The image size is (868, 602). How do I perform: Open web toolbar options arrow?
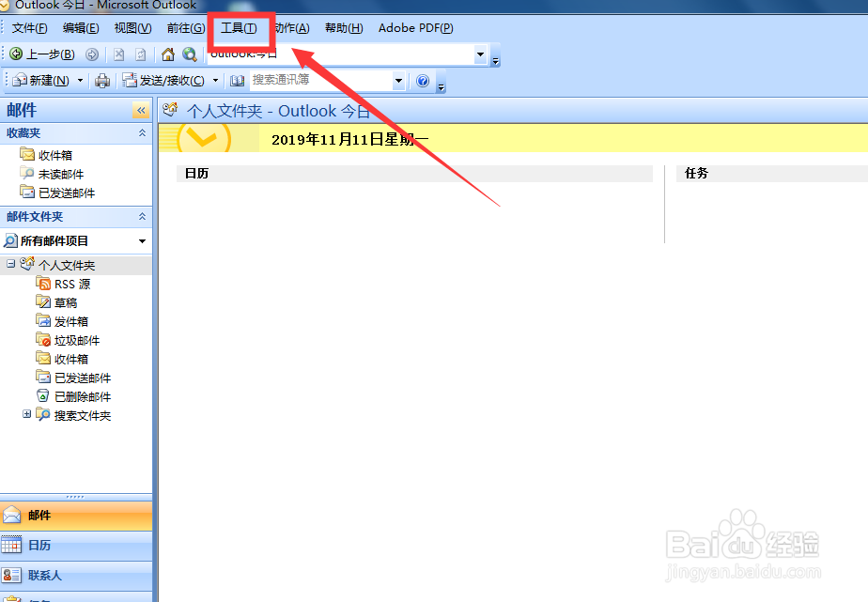[x=496, y=61]
